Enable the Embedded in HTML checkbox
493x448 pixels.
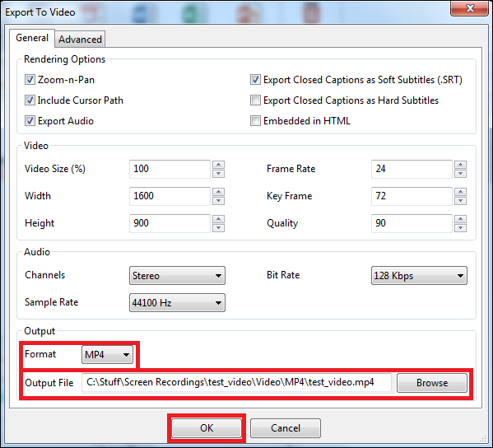click(x=255, y=121)
